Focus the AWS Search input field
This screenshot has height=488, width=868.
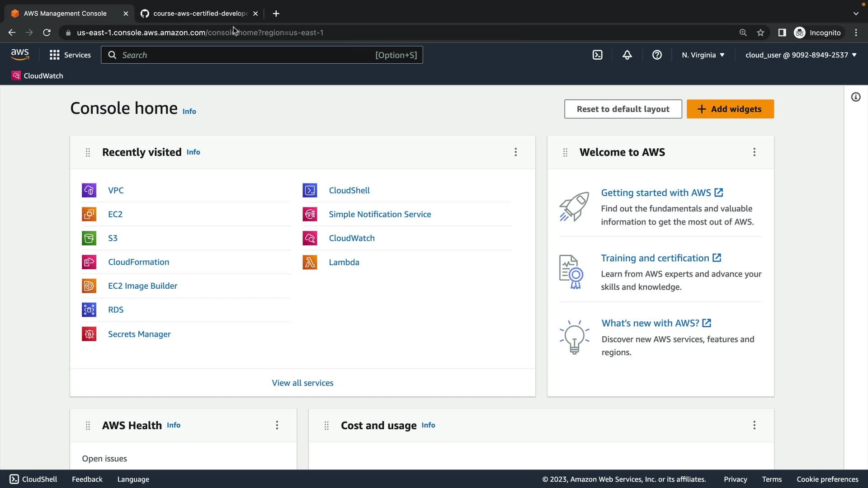tap(244, 55)
